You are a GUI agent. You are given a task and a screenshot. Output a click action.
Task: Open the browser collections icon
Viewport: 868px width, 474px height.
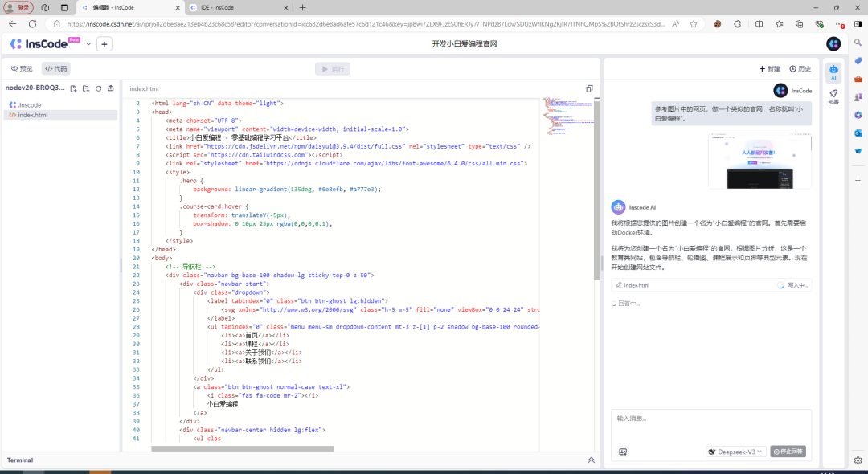[800, 24]
